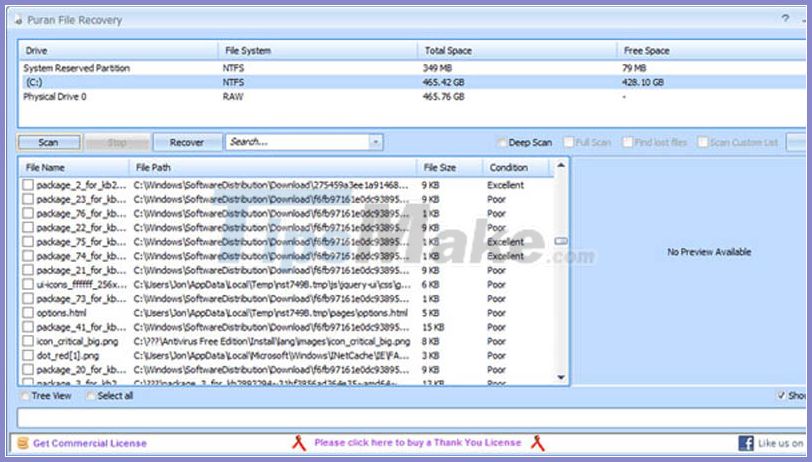Screen dimensions: 812x462
Task: Click the file list scroll up arrow
Action: click(561, 166)
